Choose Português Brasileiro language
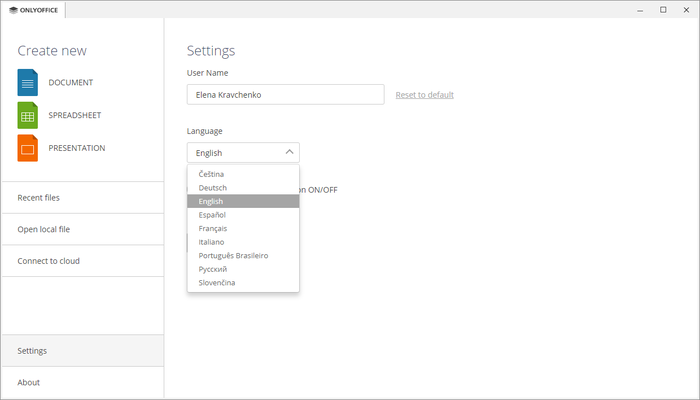The height and width of the screenshot is (400, 700). pyautogui.click(x=233, y=255)
